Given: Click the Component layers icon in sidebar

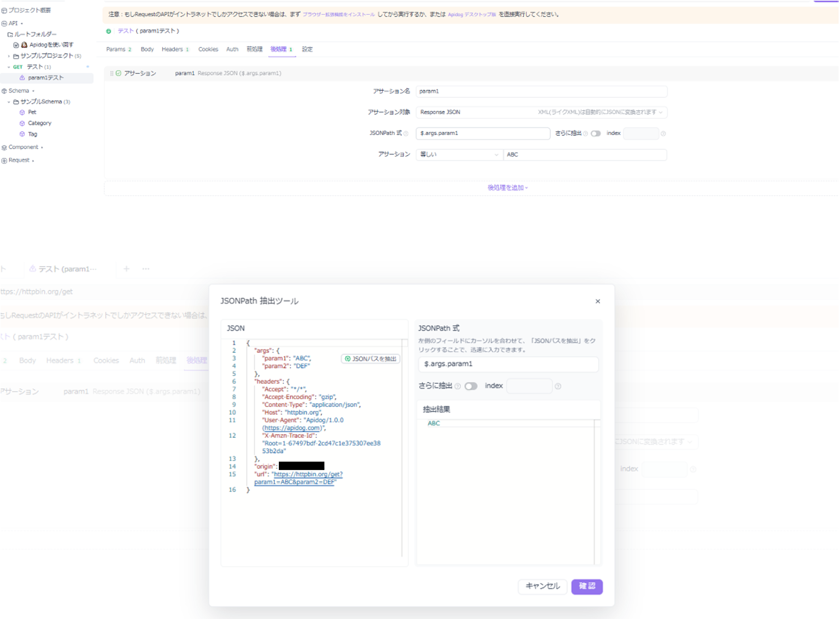Looking at the screenshot, I should pyautogui.click(x=4, y=148).
